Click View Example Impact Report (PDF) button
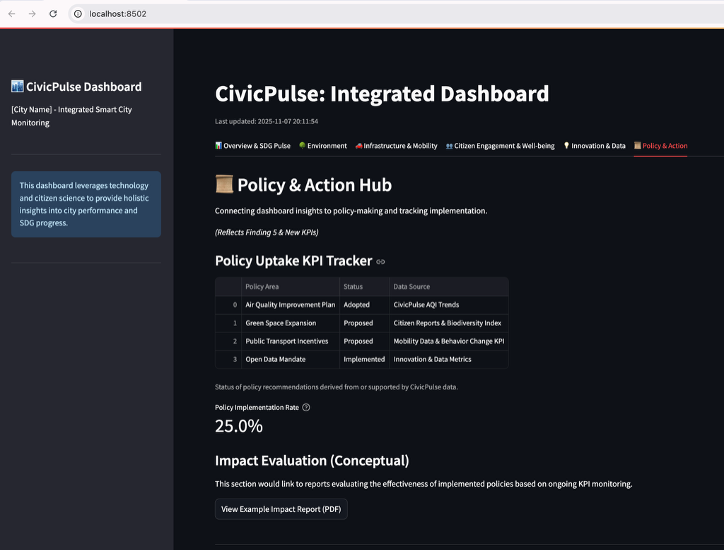 281,509
